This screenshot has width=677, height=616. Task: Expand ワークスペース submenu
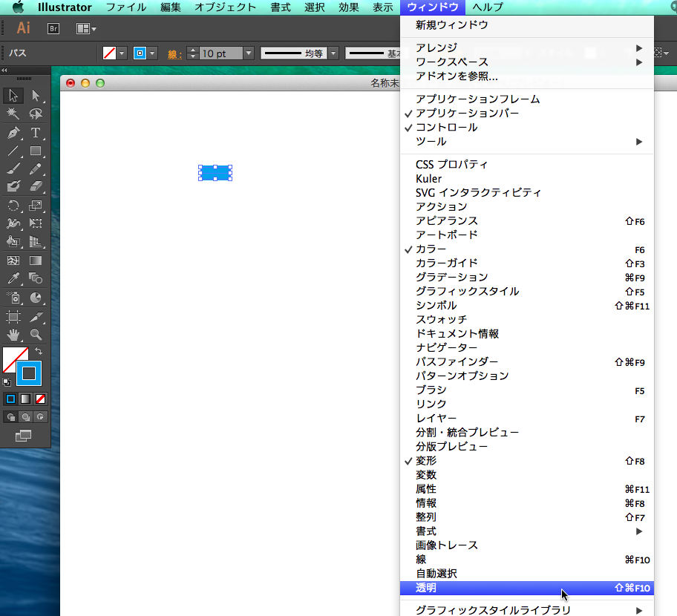pos(527,62)
